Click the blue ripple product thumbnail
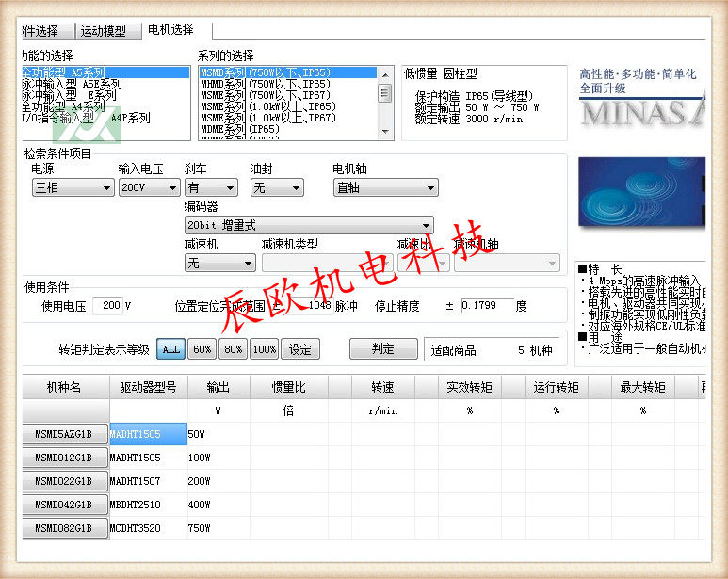The height and width of the screenshot is (579, 728). (642, 191)
